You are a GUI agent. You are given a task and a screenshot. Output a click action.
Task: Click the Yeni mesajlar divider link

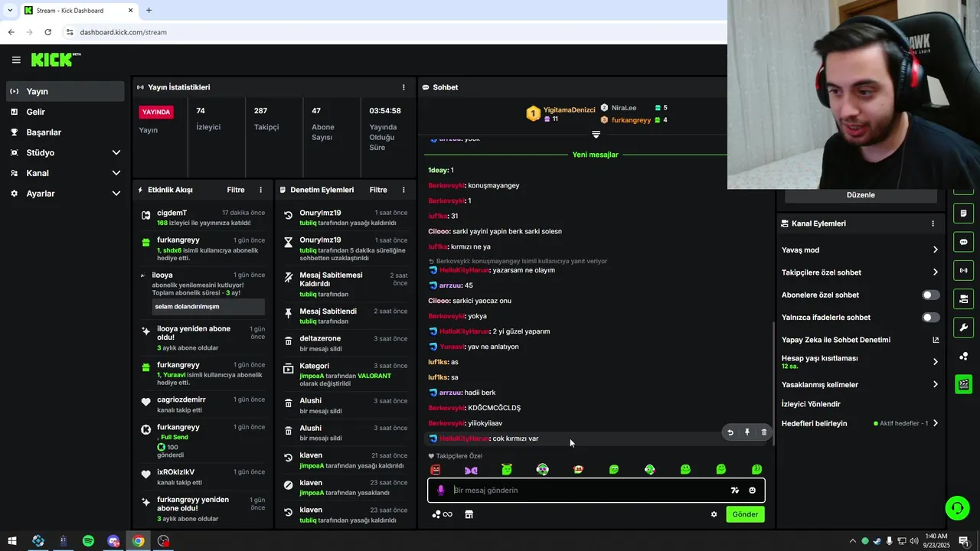tap(595, 155)
